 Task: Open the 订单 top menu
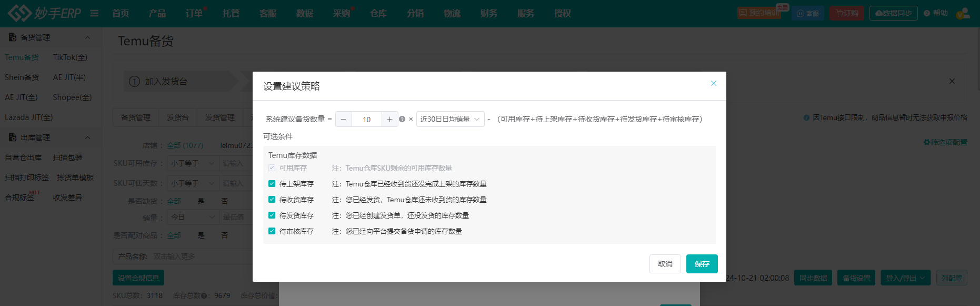pos(194,13)
